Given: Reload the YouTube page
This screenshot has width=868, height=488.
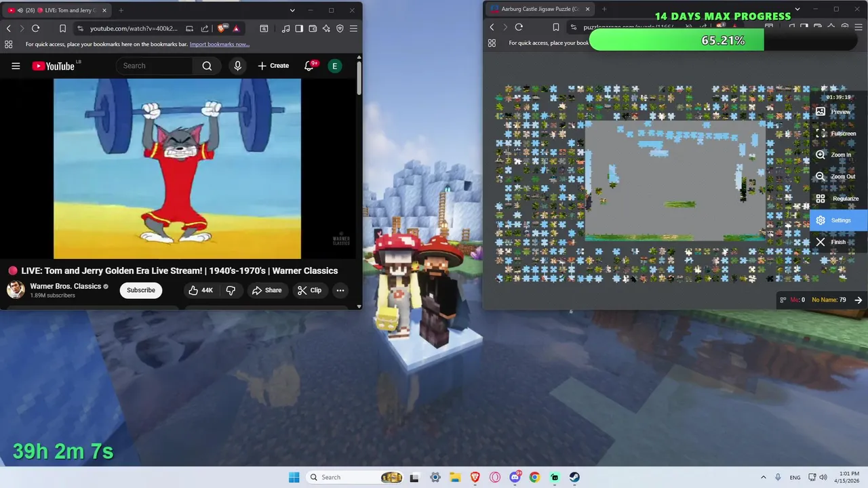Looking at the screenshot, I should point(35,28).
